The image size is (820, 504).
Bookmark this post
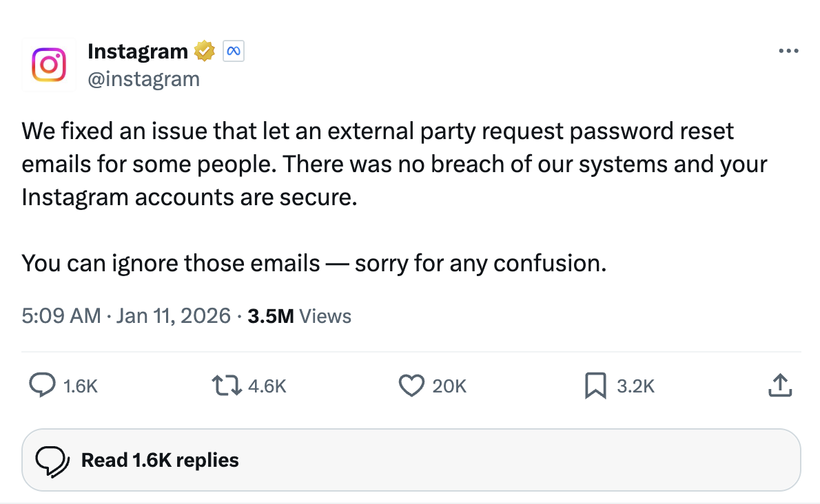click(x=595, y=386)
